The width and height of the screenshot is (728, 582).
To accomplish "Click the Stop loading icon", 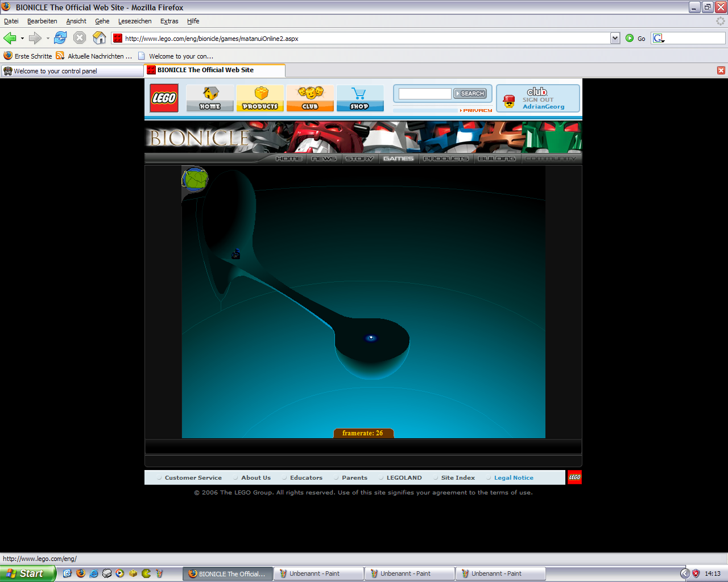I will point(80,38).
